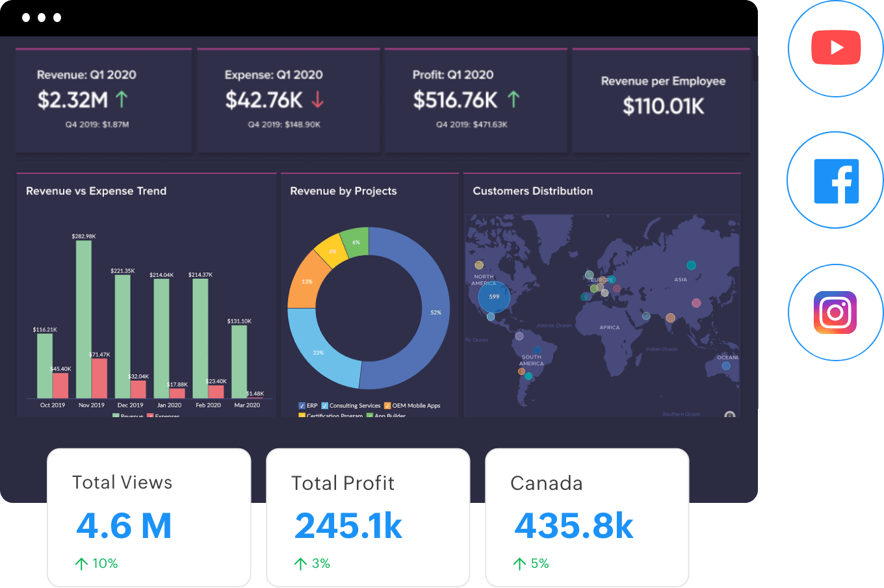Click the Jan 2020 axis label
This screenshot has width=884, height=588.
tap(169, 405)
